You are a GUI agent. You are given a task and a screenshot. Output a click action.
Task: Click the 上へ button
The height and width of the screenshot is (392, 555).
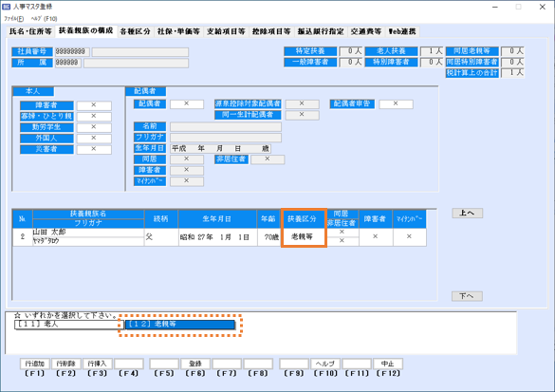point(467,214)
